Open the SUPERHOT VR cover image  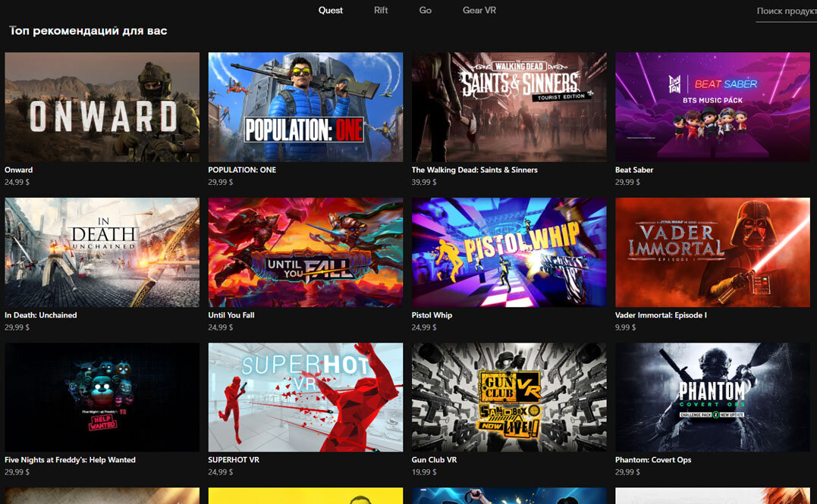(x=306, y=397)
